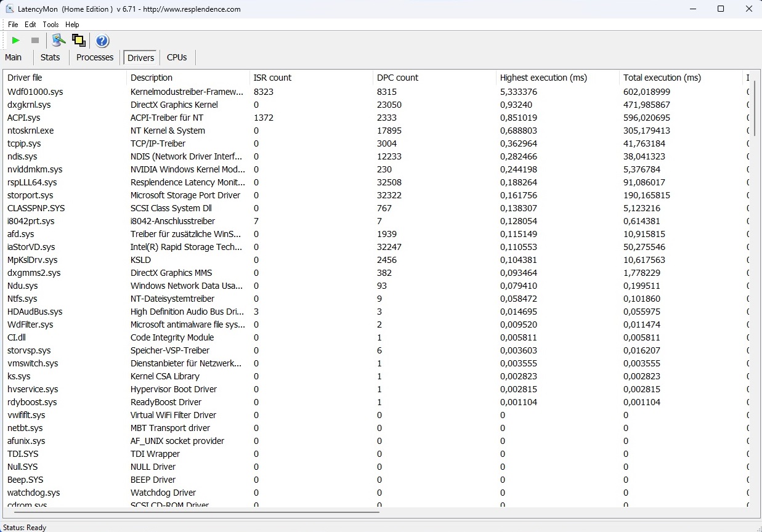
Task: Switch to the Processes tab
Action: 95,57
